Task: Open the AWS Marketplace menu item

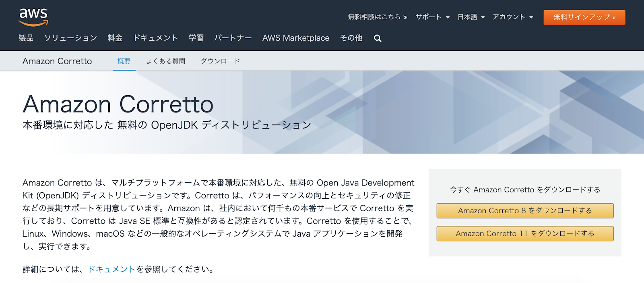Action: pyautogui.click(x=296, y=38)
